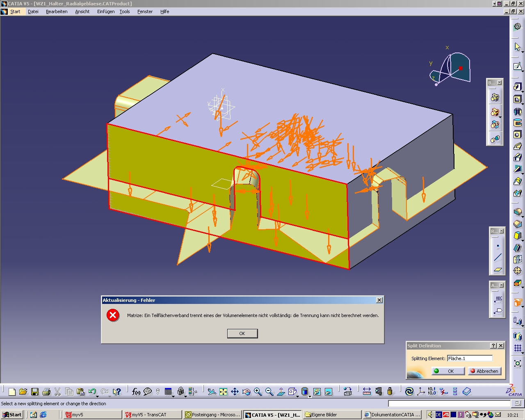
Task: Click the Measure Between icon
Action: pyautogui.click(x=367, y=392)
